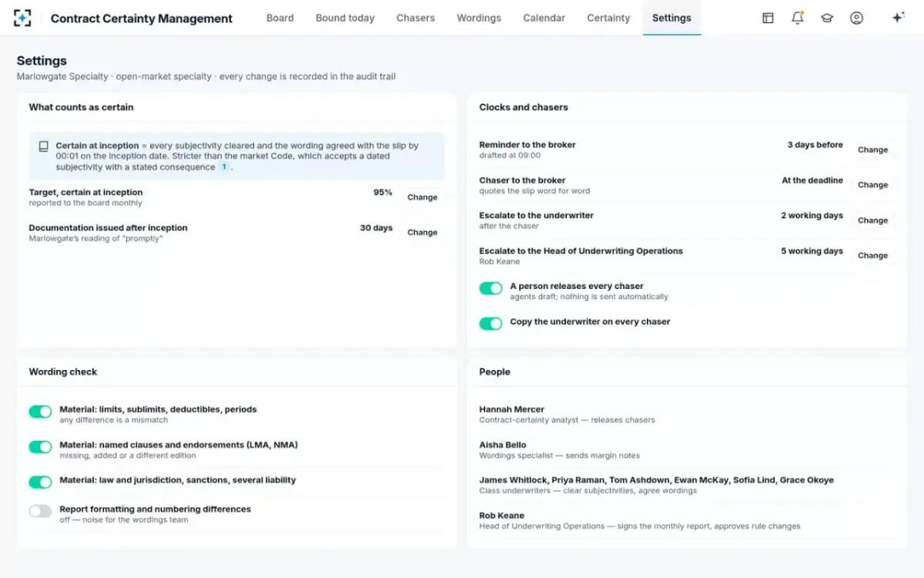The height and width of the screenshot is (578, 924).
Task: Click the 2 working days value
Action: point(812,216)
